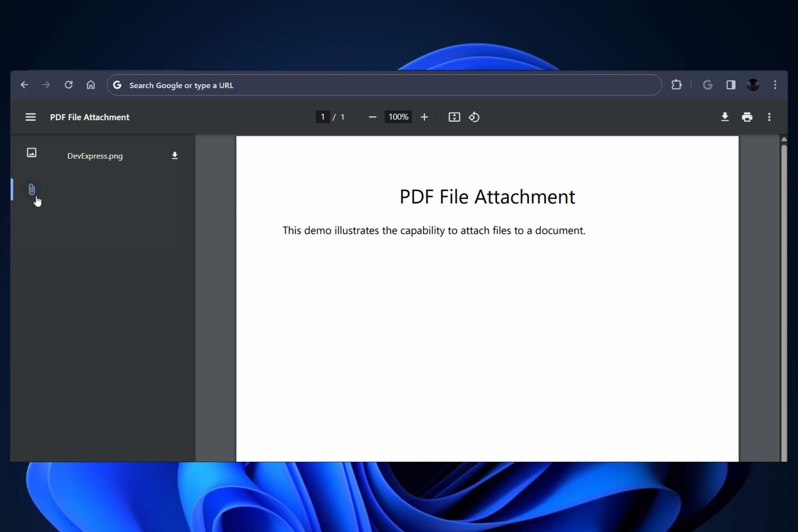The height and width of the screenshot is (532, 798).
Task: Toggle the PDF sidebar hamburger menu
Action: point(30,117)
